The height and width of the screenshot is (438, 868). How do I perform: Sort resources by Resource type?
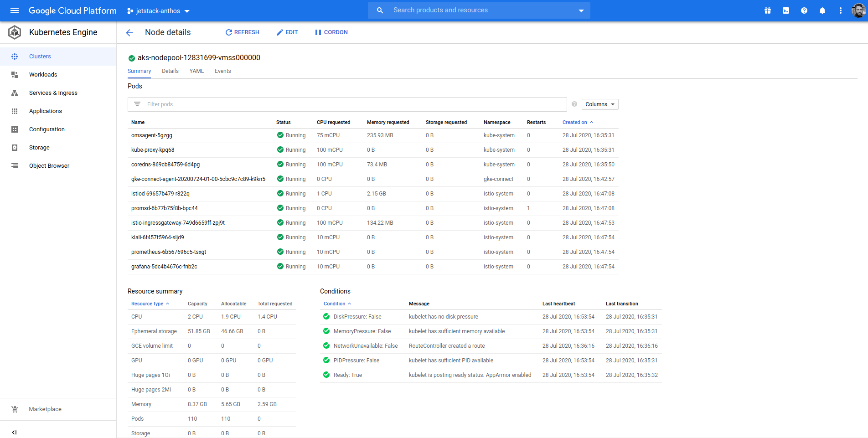pyautogui.click(x=150, y=304)
